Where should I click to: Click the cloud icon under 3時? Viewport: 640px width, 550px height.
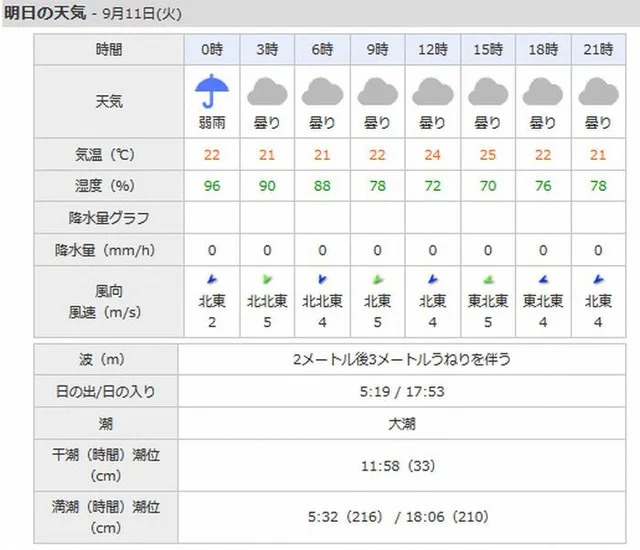267,91
